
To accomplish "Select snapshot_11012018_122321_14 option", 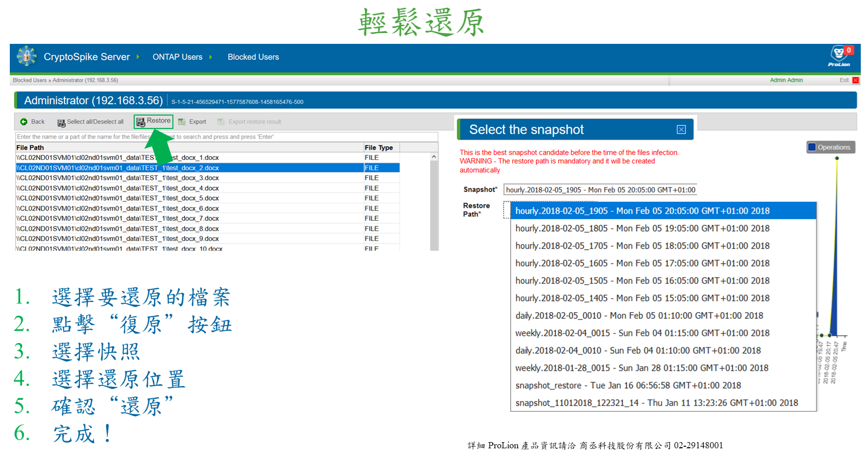I will [x=663, y=403].
